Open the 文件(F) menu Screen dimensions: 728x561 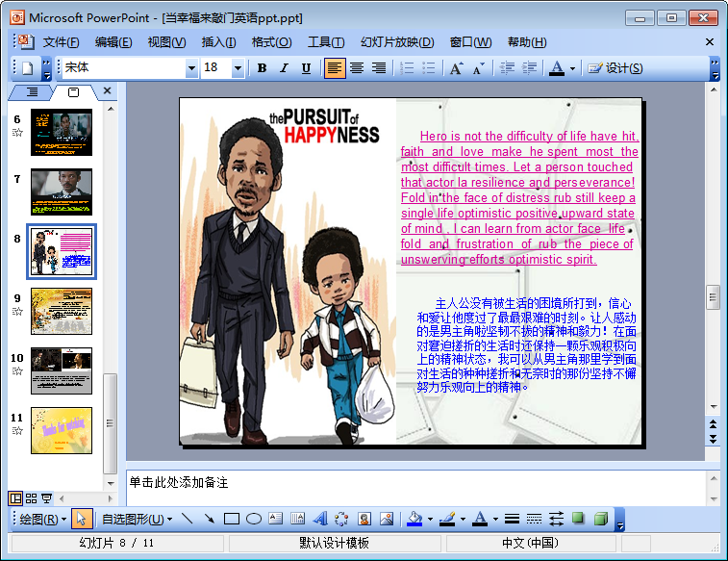(61, 42)
